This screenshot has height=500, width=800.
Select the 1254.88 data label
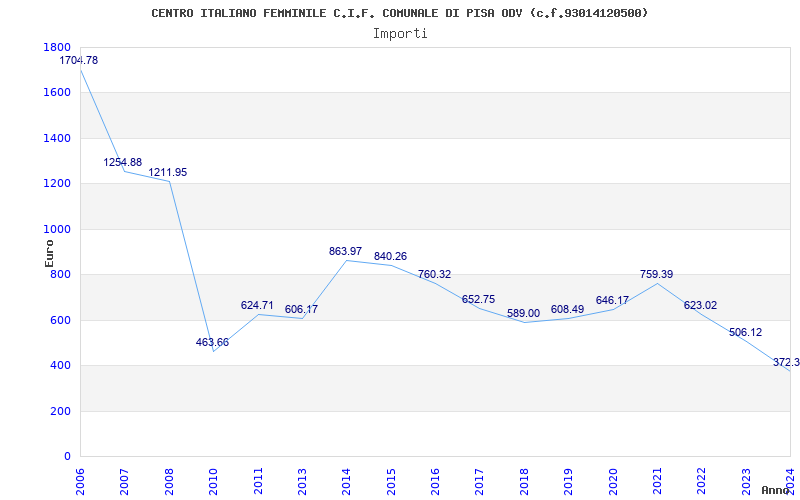coord(122,162)
